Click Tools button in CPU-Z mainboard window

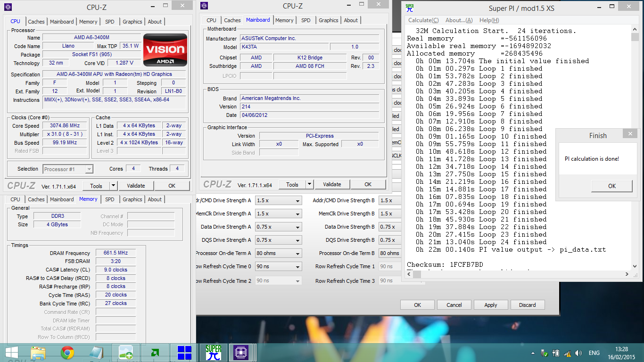(x=292, y=184)
